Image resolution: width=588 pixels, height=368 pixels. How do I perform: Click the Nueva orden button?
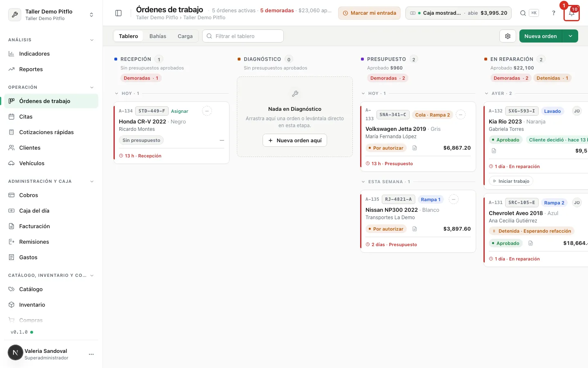(x=541, y=36)
